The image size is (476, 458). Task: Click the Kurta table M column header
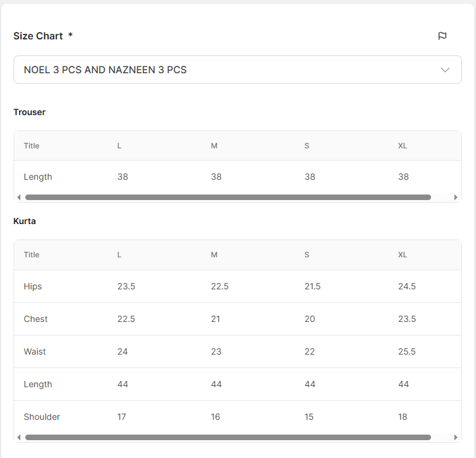(214, 255)
